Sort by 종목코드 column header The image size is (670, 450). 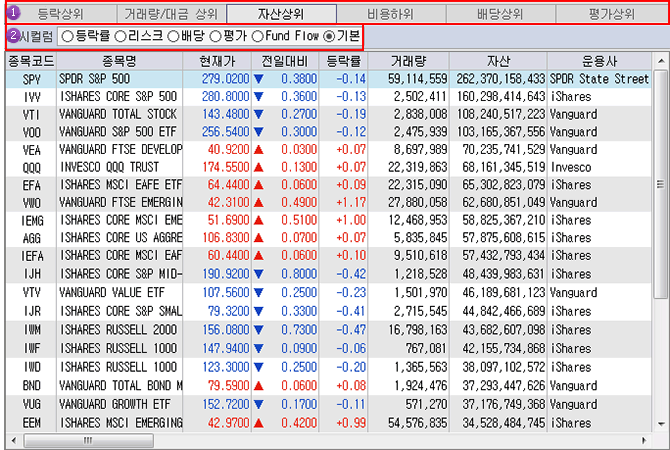[31, 61]
